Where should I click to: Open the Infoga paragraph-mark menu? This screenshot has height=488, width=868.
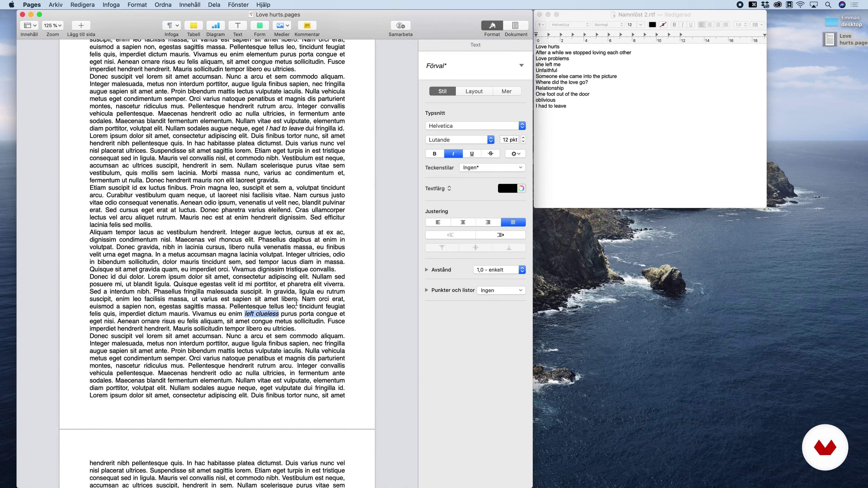click(172, 26)
